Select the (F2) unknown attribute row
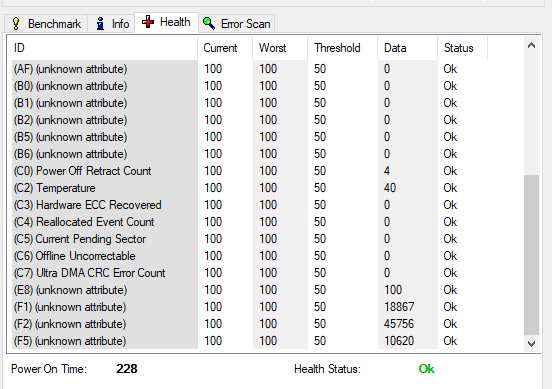 click(x=250, y=324)
